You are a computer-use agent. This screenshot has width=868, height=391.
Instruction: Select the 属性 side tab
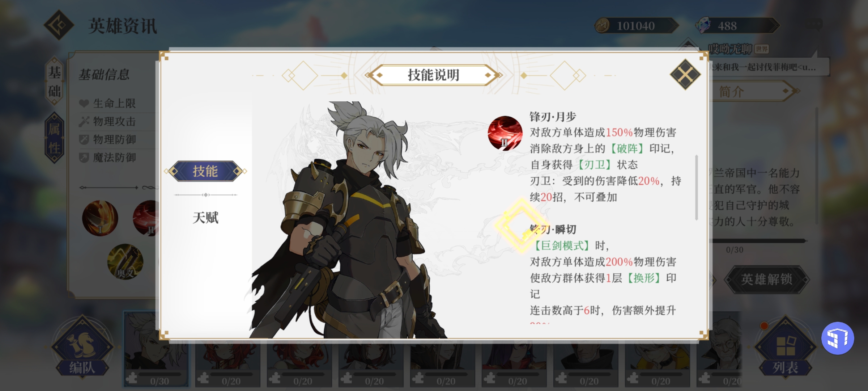click(x=55, y=138)
